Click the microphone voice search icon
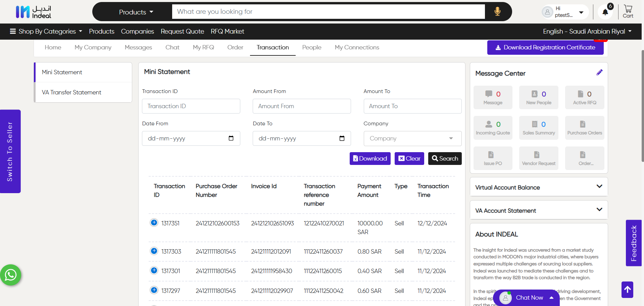 click(x=497, y=11)
